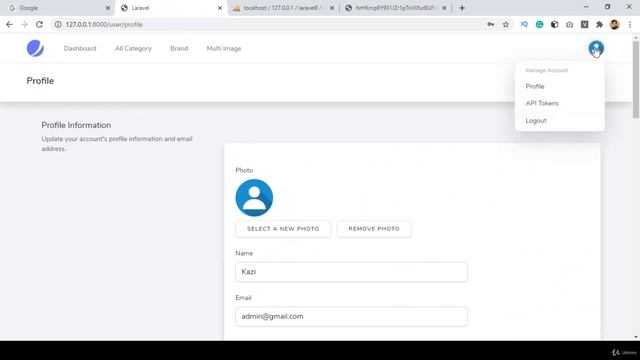The height and width of the screenshot is (360, 640).
Task: Click the browser forward arrow
Action: tap(24, 24)
